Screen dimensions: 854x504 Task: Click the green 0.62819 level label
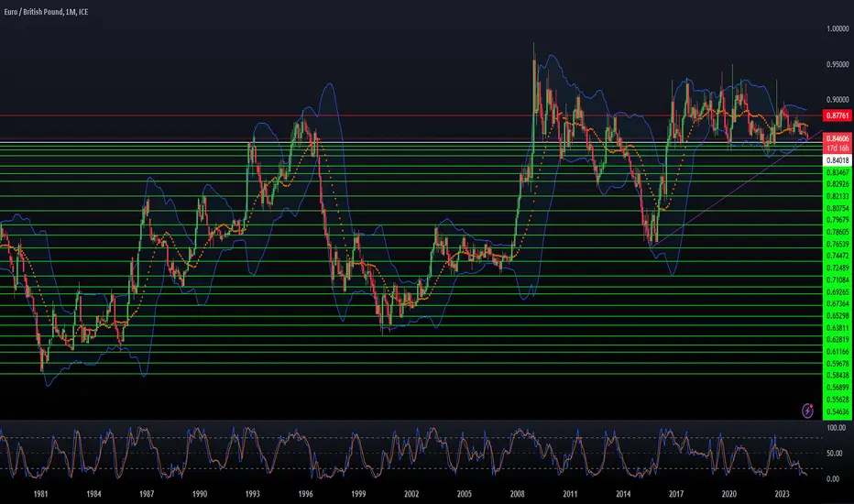[x=838, y=339]
